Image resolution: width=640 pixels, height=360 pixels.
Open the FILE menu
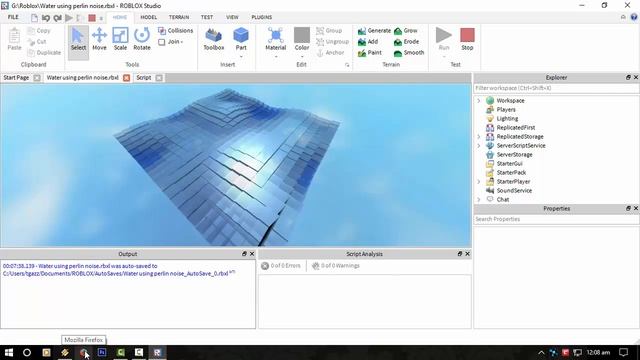(13, 17)
